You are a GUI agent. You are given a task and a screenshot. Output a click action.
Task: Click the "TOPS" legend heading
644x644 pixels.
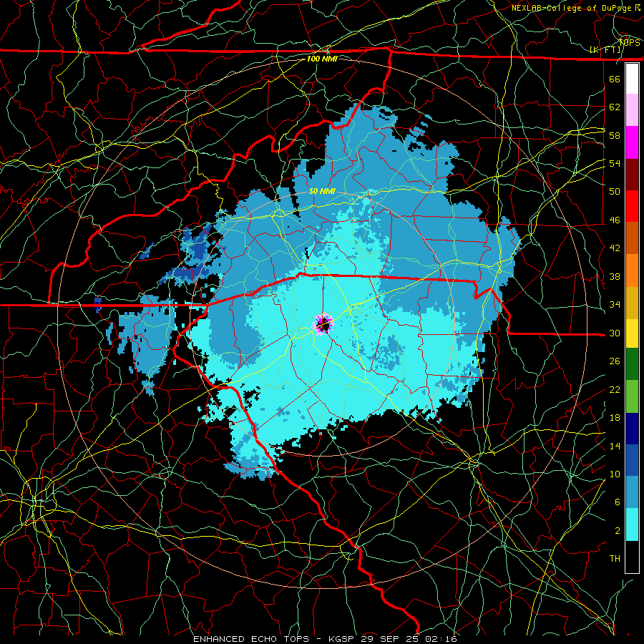pyautogui.click(x=630, y=43)
